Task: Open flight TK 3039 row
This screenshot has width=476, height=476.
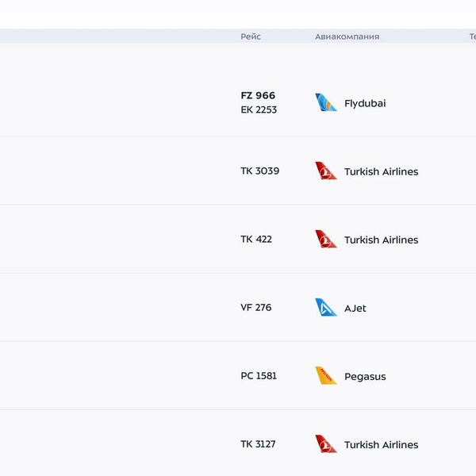Action: (x=259, y=171)
